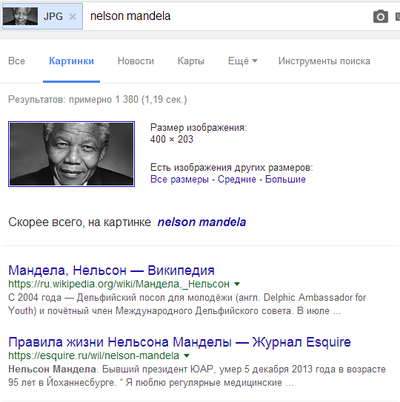This screenshot has width=400, height=402.
Task: Open the Ещё dropdown menu
Action: coord(242,61)
